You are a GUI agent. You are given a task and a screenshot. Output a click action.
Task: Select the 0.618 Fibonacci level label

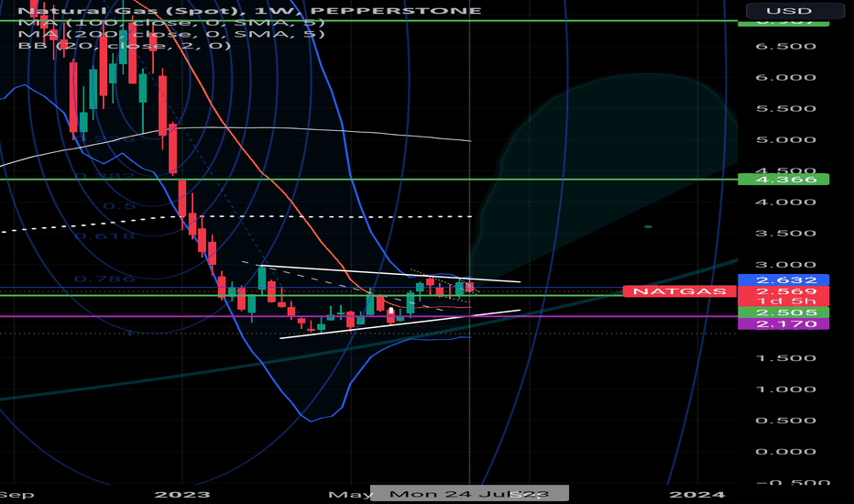[x=104, y=236]
